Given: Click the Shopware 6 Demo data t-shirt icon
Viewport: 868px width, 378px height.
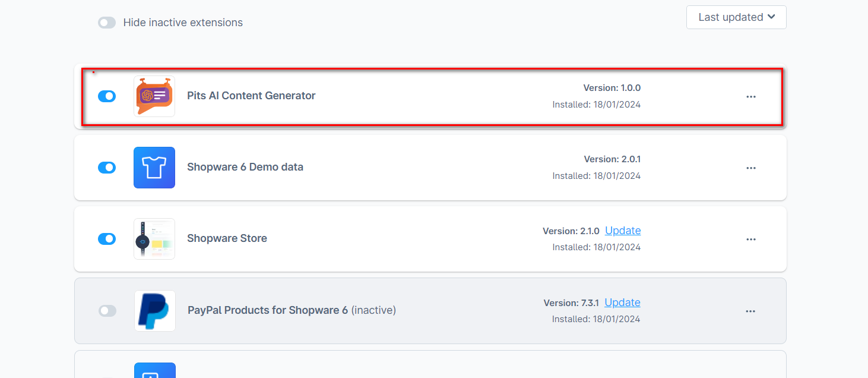Looking at the screenshot, I should pyautogui.click(x=154, y=168).
